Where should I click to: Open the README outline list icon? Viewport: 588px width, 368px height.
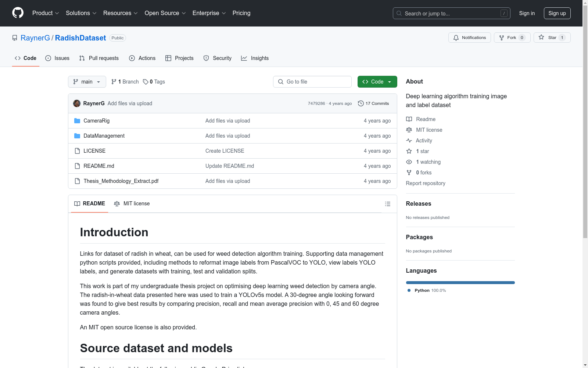387,204
